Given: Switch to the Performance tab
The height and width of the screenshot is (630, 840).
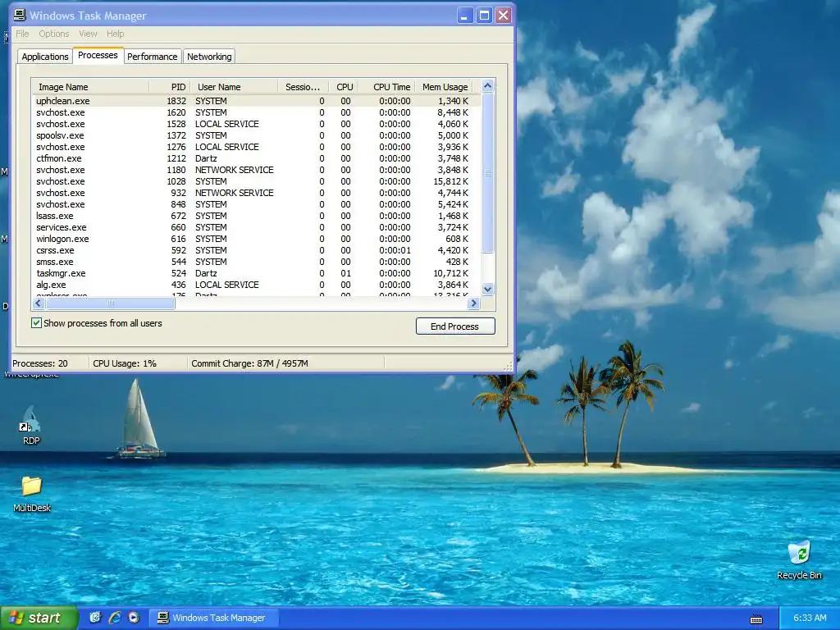Looking at the screenshot, I should coord(152,57).
